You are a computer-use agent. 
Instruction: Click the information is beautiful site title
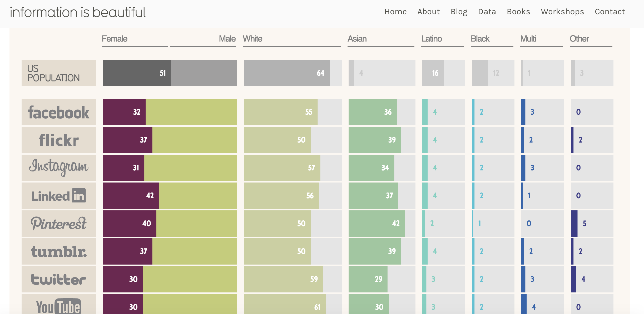coord(78,12)
